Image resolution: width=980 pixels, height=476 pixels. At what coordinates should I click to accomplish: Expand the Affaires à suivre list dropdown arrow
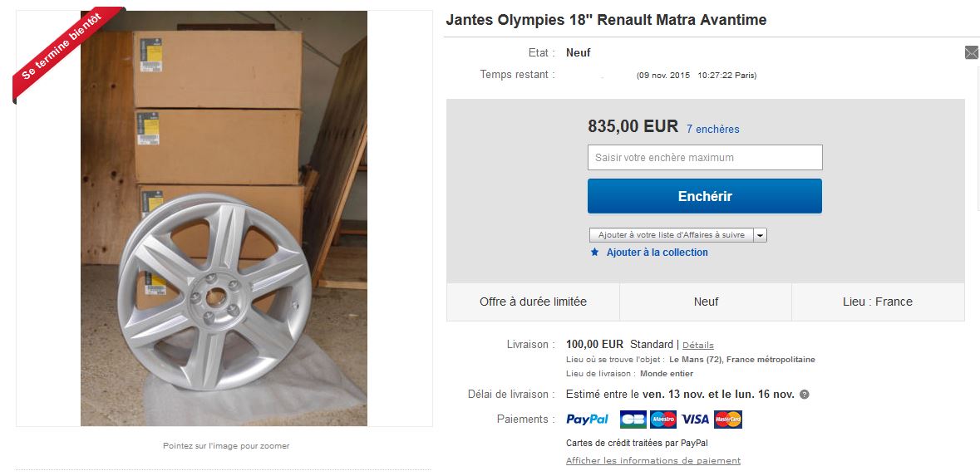pyautogui.click(x=760, y=235)
